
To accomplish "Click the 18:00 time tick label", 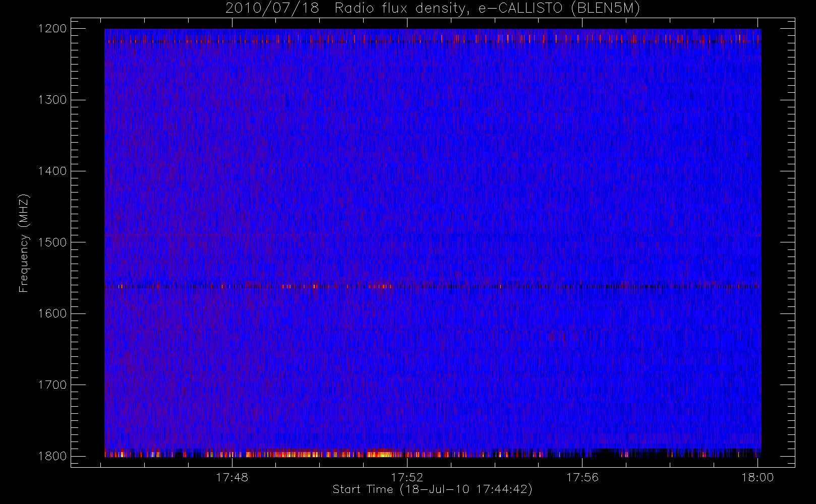I will [757, 477].
